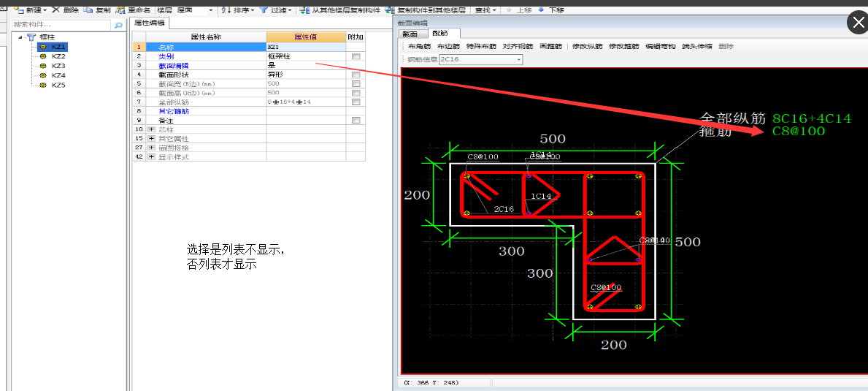Viewport: 868px width, 391px height.
Task: Click the KZ4 column icon in tree
Action: pyautogui.click(x=42, y=75)
